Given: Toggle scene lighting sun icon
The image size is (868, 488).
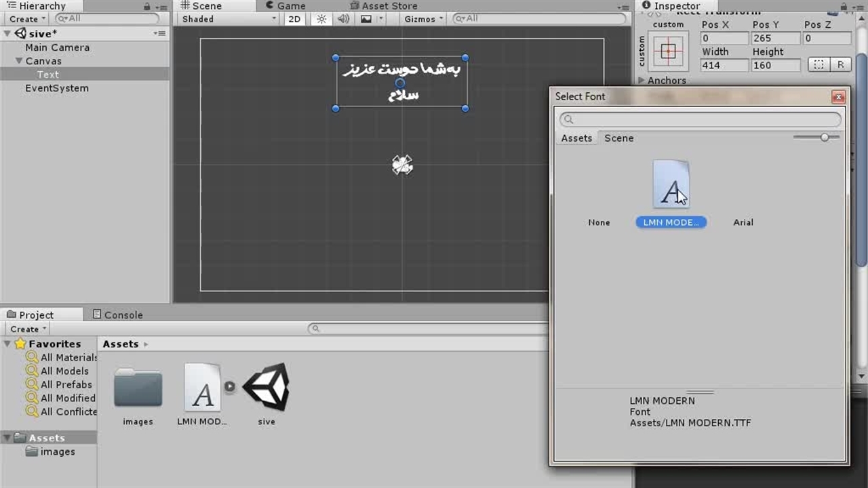Looking at the screenshot, I should [322, 19].
